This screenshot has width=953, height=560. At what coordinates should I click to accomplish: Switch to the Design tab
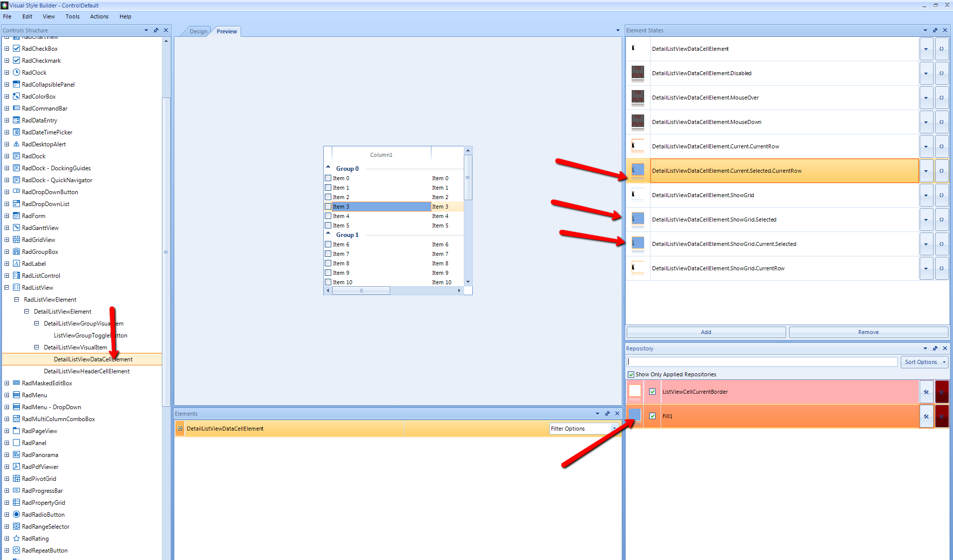198,31
